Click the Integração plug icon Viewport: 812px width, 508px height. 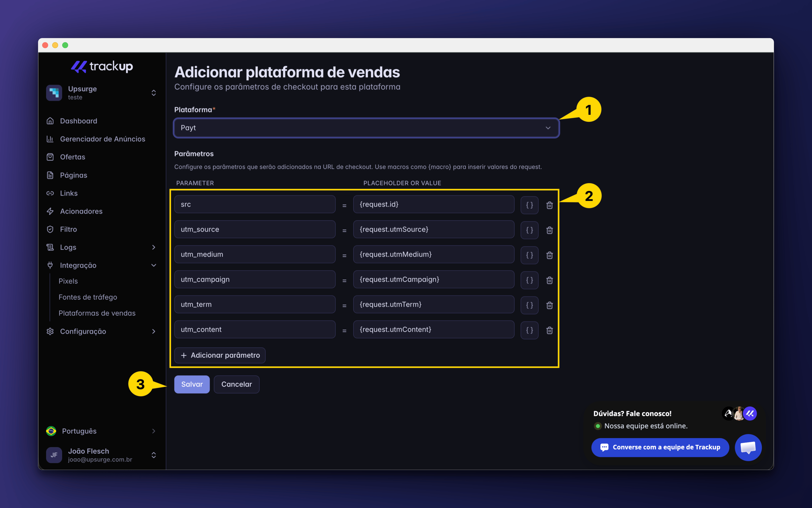[x=50, y=265]
